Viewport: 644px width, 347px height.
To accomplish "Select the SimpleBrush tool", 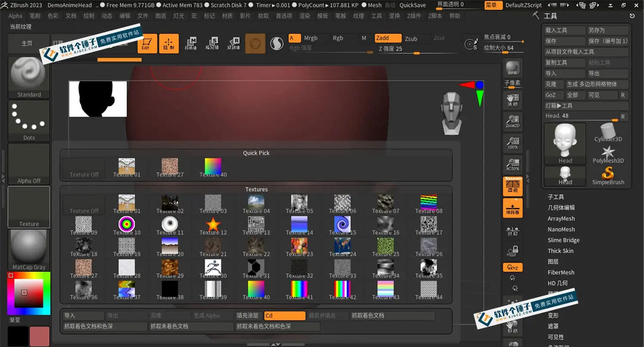I will click(608, 176).
